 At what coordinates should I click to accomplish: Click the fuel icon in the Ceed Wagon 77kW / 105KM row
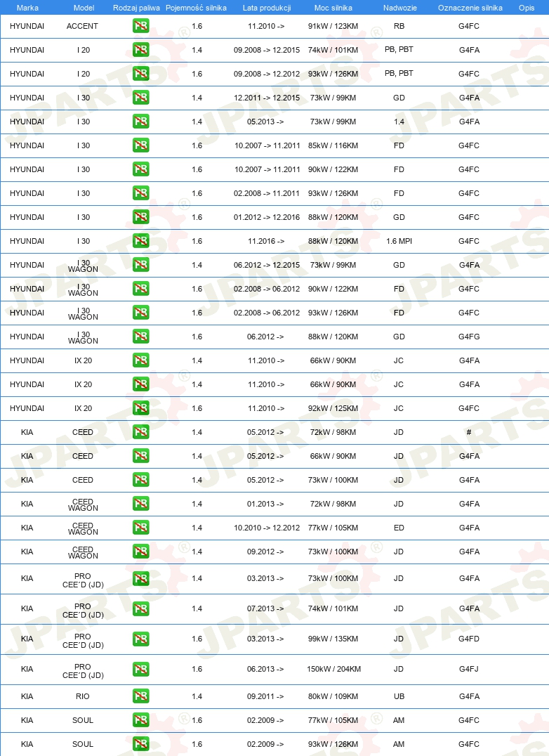click(x=140, y=528)
